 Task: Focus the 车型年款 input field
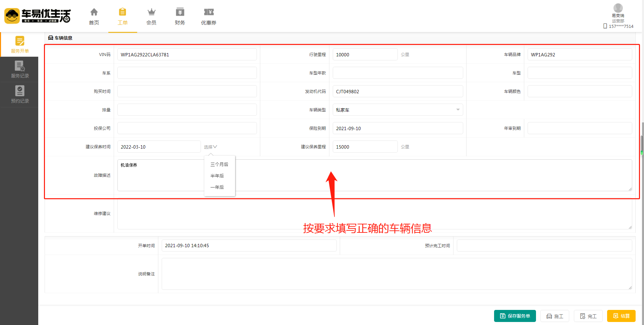398,73
